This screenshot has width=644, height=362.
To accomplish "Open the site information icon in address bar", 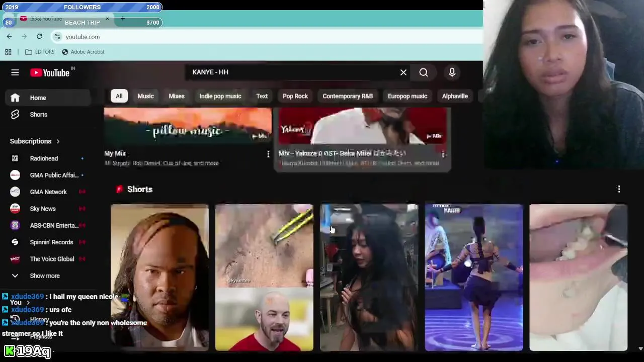I will tap(57, 37).
